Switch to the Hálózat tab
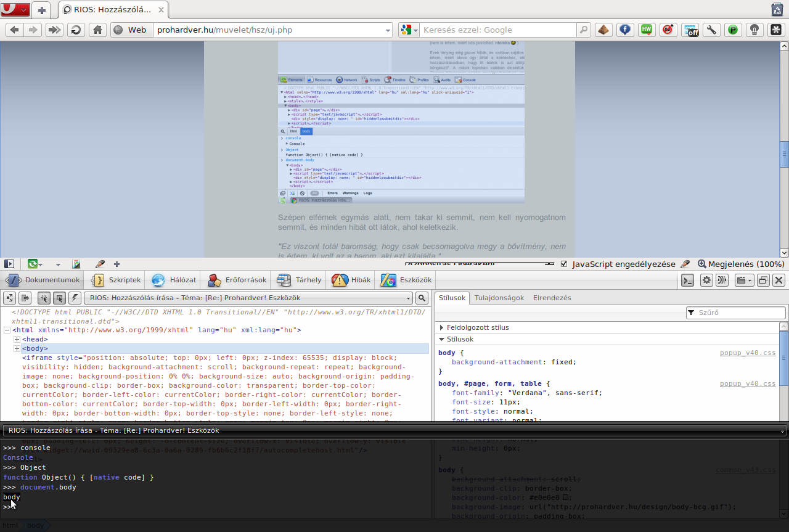Image resolution: width=789 pixels, height=532 pixels. pyautogui.click(x=174, y=280)
